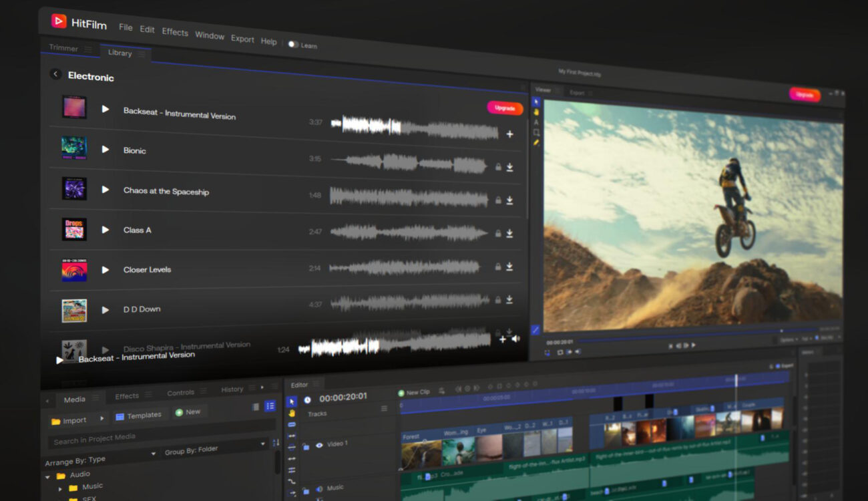Viewport: 868px width, 501px height.
Task: Download the Bionic track
Action: pyautogui.click(x=509, y=168)
